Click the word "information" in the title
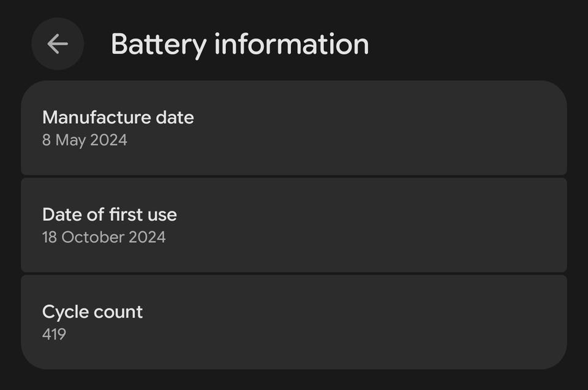588x390 pixels. click(290, 44)
